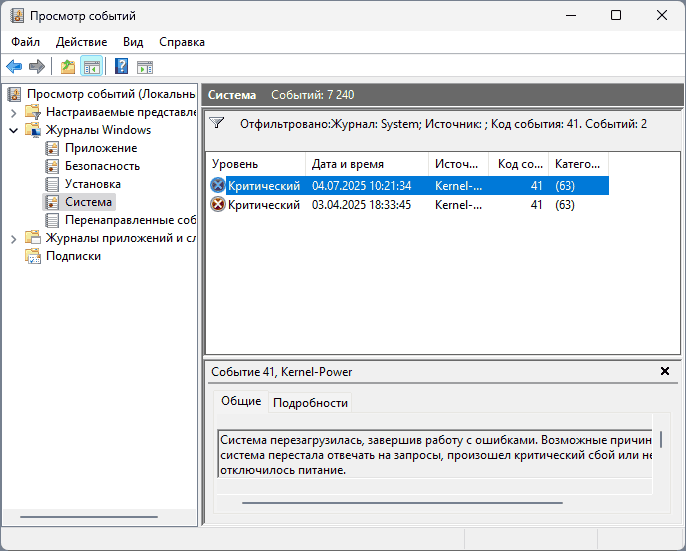Screen dimensions: 686x551
Task: Select Подписки in tree
Action: [x=73, y=256]
